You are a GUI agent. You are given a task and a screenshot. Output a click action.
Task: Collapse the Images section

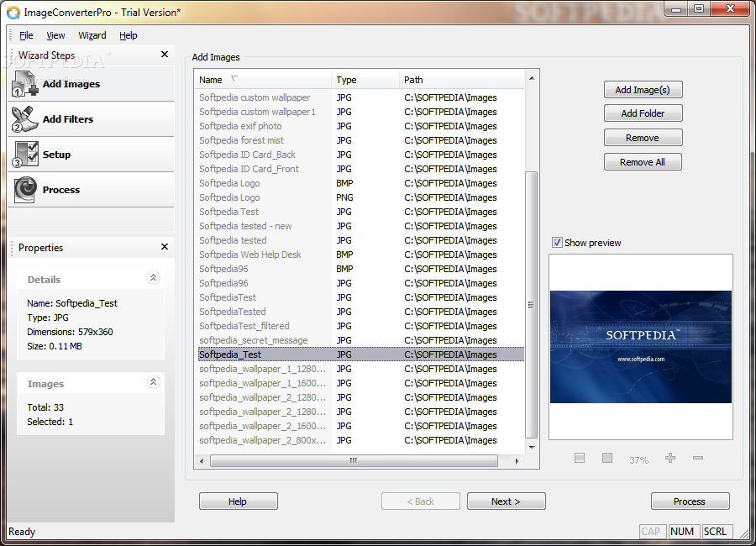click(154, 382)
